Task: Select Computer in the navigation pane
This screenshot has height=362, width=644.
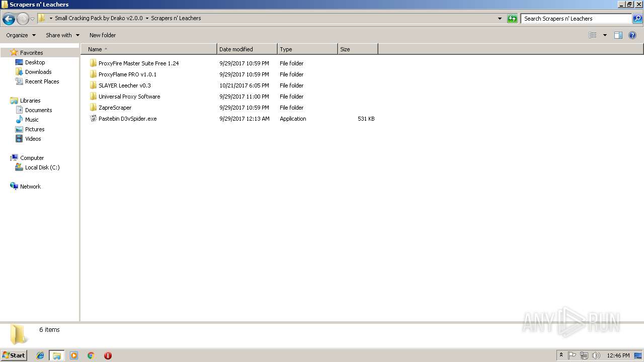Action: tap(32, 158)
